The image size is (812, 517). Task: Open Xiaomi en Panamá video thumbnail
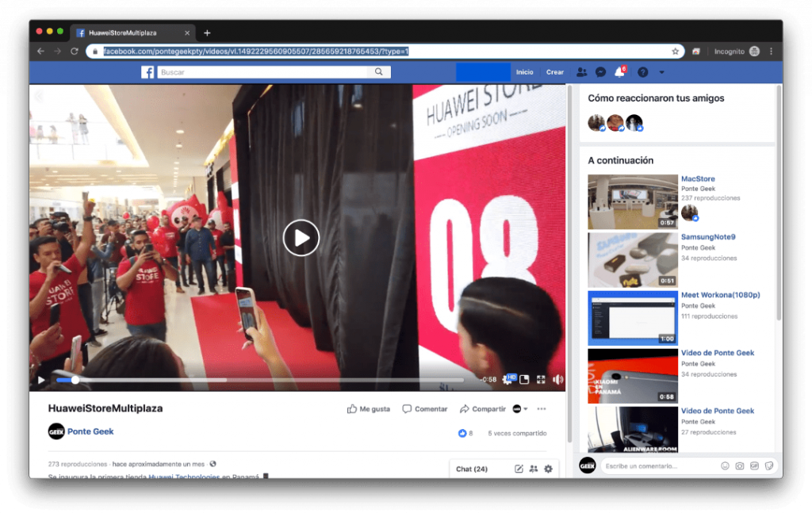coord(632,376)
